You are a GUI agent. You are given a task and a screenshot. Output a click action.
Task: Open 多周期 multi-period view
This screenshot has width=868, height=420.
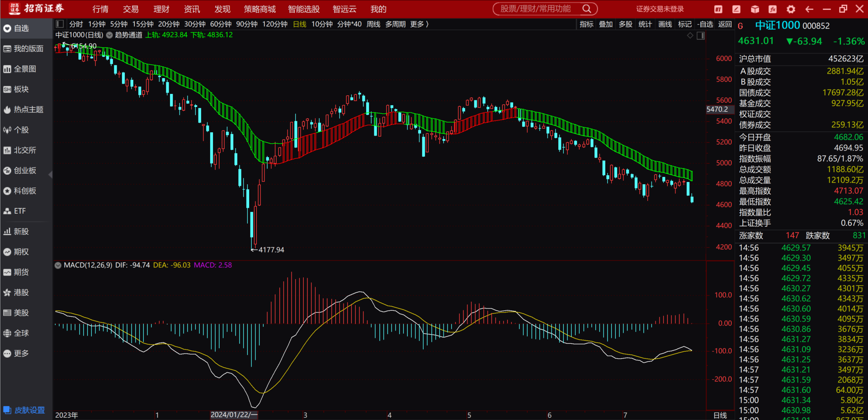point(395,24)
